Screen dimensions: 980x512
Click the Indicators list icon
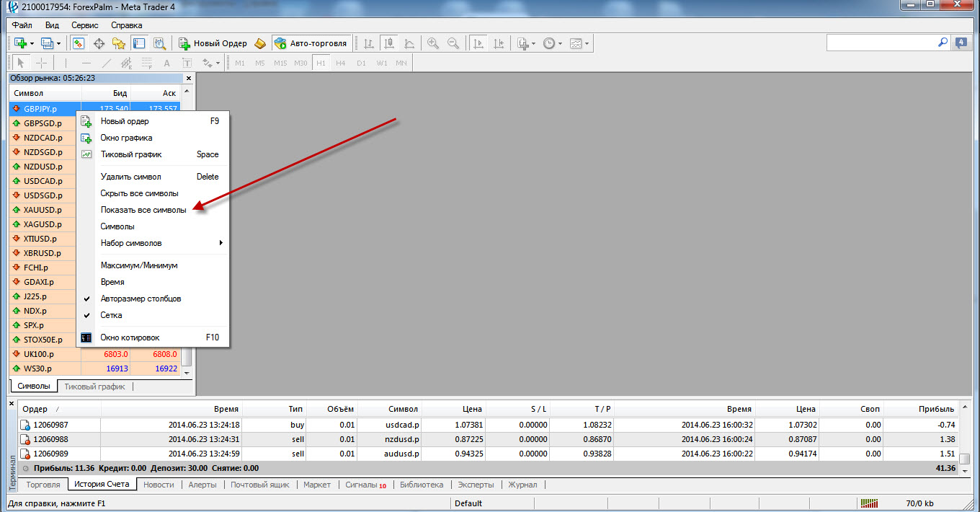523,43
